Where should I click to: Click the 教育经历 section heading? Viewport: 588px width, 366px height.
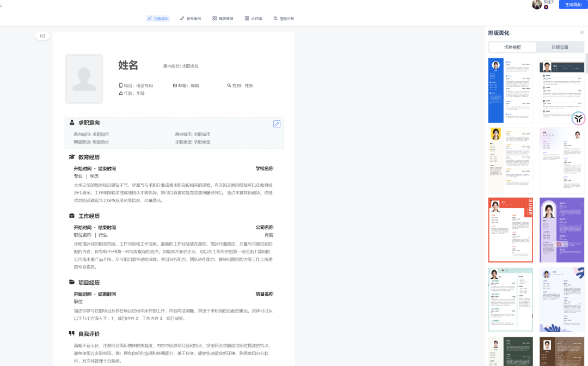(89, 157)
